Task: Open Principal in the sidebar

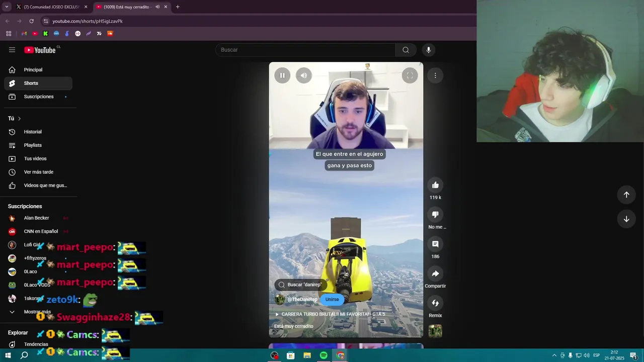Action: (38, 70)
